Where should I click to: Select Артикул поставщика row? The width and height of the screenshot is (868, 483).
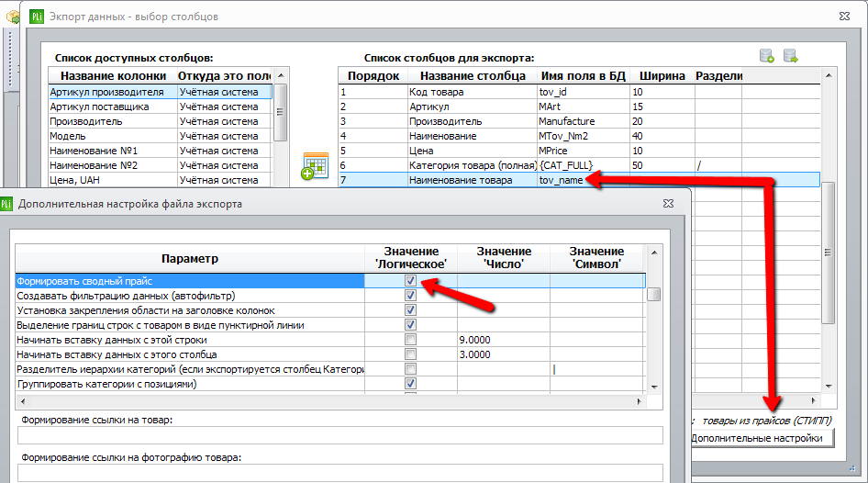click(161, 107)
